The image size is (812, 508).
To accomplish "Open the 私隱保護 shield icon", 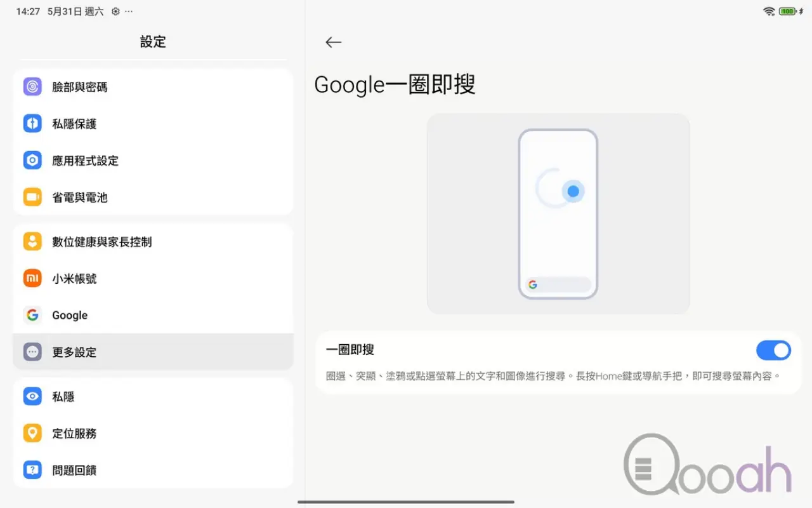I will coord(32,123).
